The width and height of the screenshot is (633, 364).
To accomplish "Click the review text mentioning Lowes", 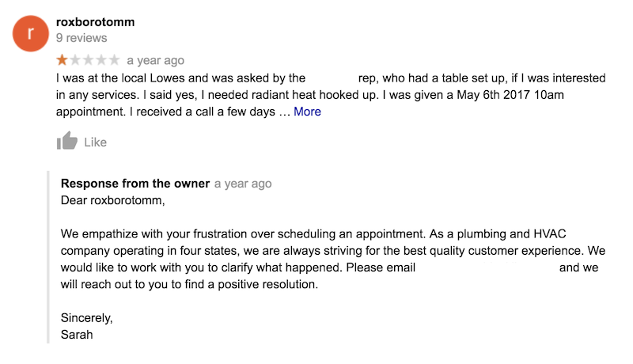I will click(331, 95).
